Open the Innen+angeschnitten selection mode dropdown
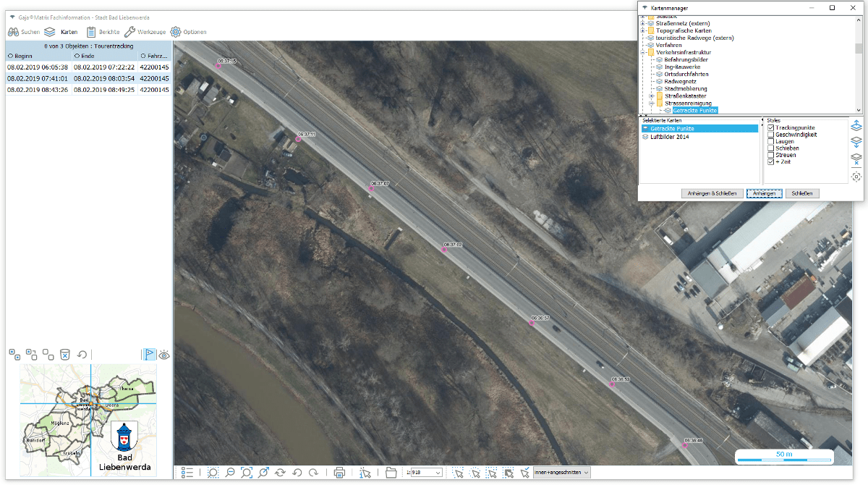Screen dimensions: 868x485 (x=586, y=473)
